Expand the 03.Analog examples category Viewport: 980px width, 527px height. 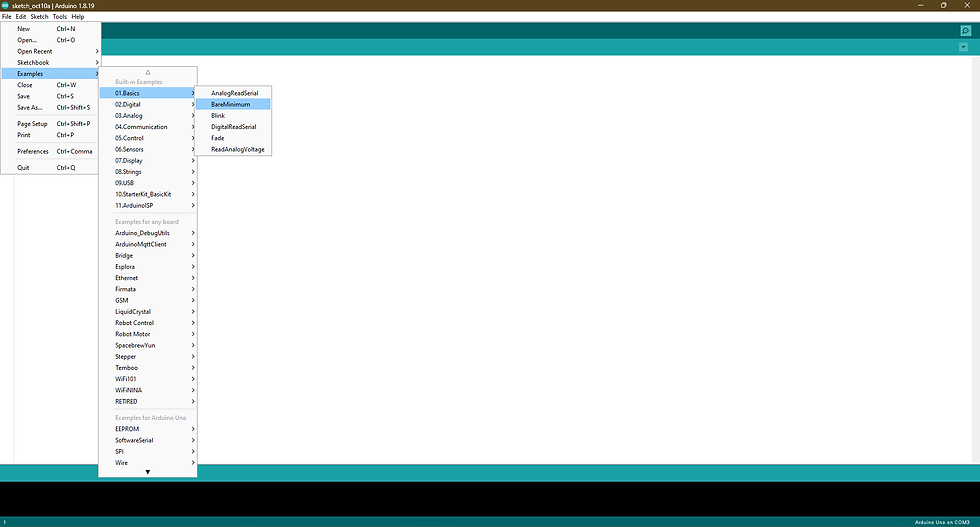coord(148,116)
